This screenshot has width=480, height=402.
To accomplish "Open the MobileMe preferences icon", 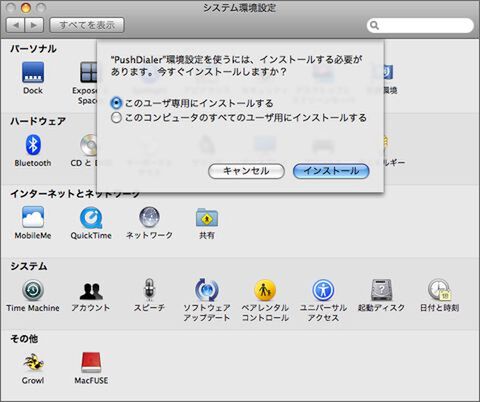I will [33, 217].
